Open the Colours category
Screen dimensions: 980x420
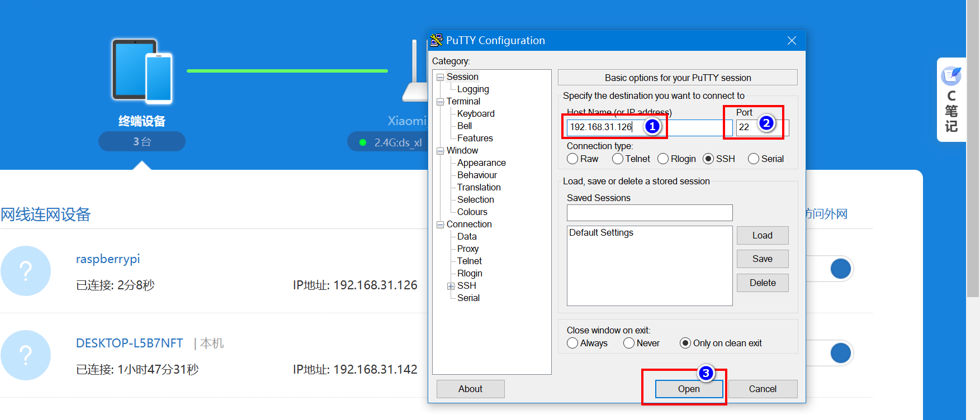tap(472, 212)
